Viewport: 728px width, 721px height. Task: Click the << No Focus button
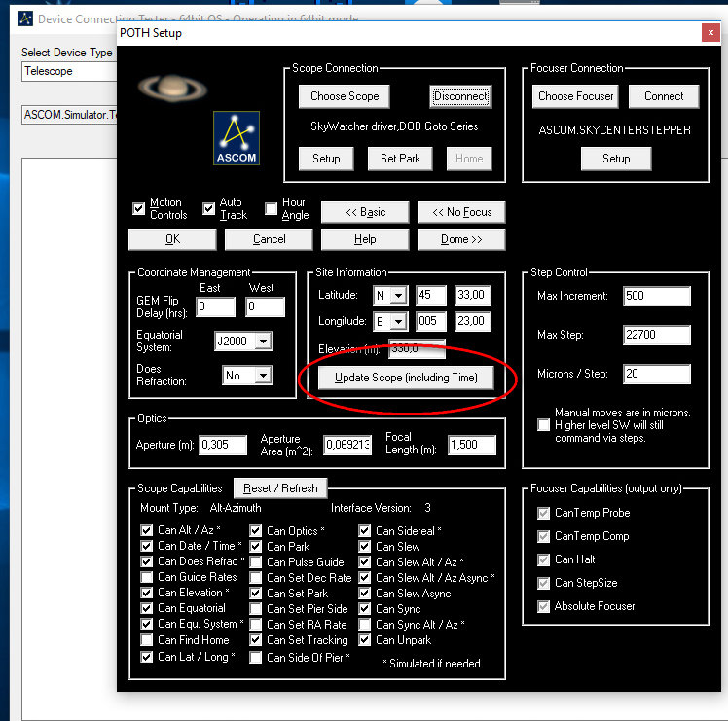(461, 212)
